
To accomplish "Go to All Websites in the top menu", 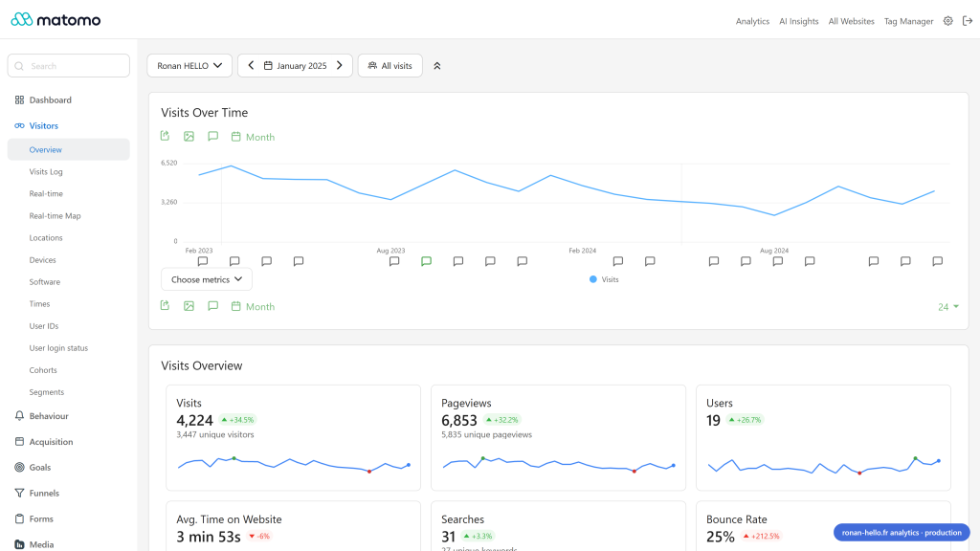I will 851,21.
